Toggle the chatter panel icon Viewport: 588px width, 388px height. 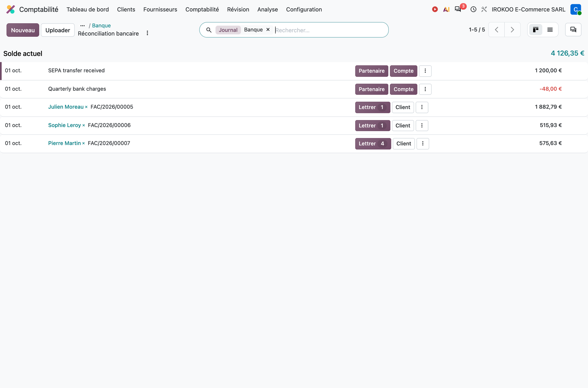click(573, 30)
